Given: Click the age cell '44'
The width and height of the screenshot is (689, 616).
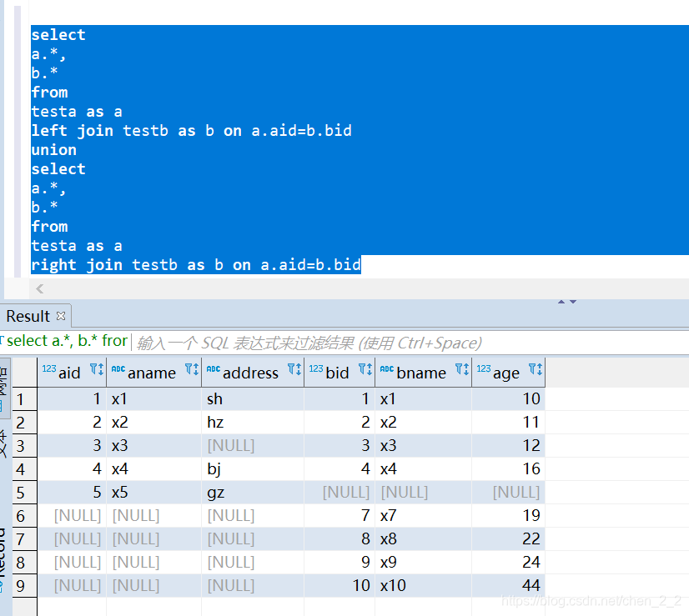Looking at the screenshot, I should click(x=508, y=586).
